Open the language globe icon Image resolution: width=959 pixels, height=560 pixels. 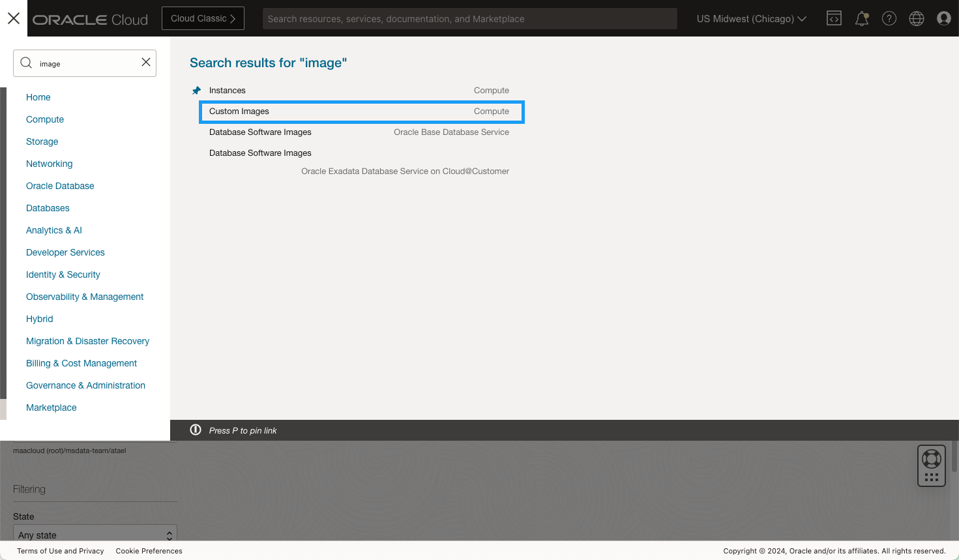917,19
